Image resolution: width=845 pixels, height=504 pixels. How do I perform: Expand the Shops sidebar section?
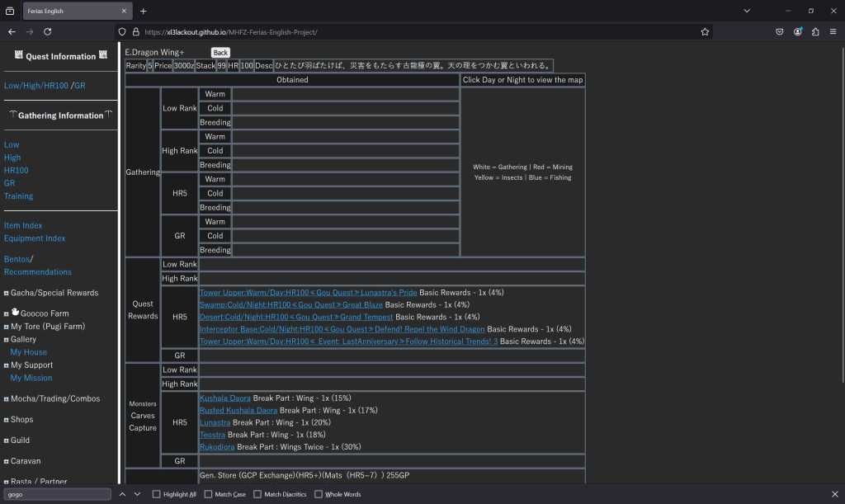click(7, 420)
